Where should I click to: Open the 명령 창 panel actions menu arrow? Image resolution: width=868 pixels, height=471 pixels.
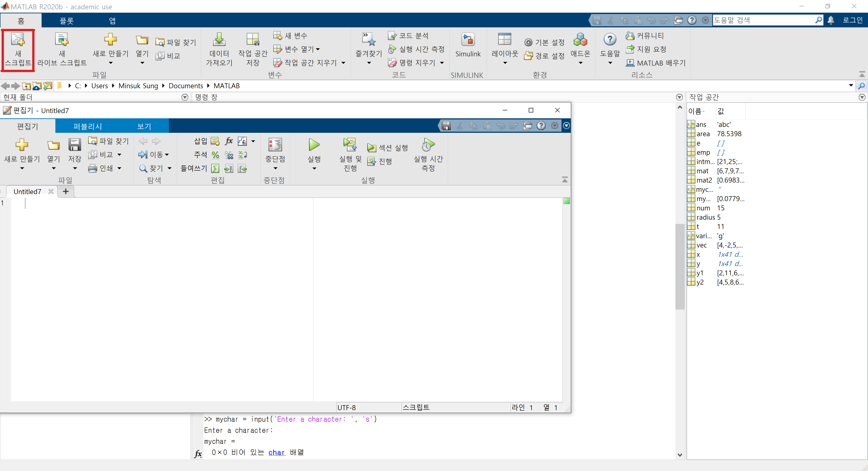(x=679, y=98)
